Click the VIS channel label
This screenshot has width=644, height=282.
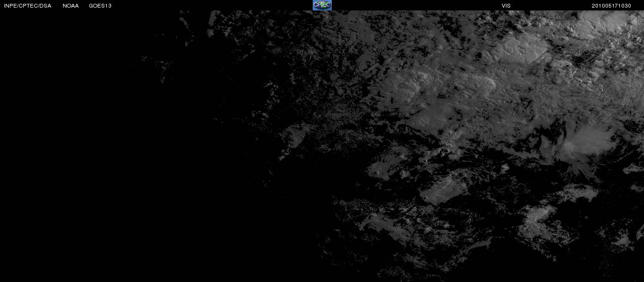506,6
